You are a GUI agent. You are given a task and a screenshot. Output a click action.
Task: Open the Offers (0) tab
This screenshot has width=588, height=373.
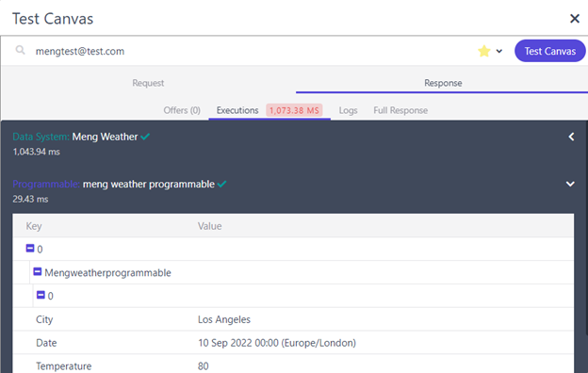pos(182,110)
